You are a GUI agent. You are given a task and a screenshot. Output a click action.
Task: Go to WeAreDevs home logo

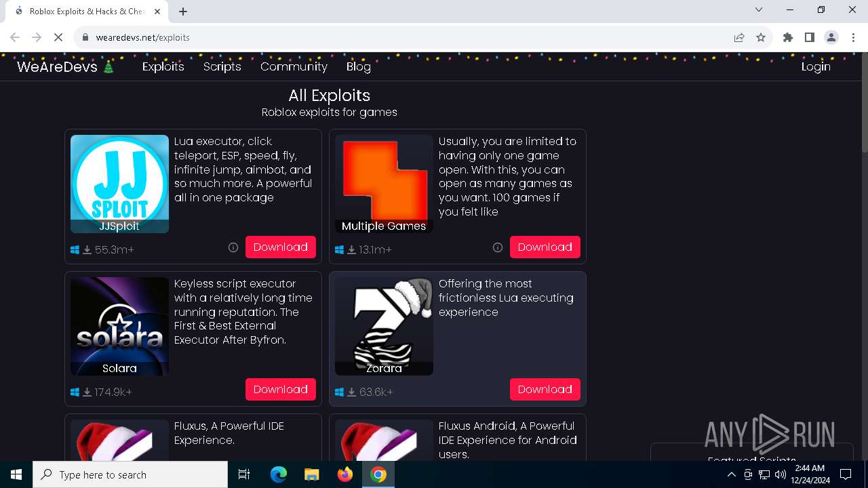65,66
